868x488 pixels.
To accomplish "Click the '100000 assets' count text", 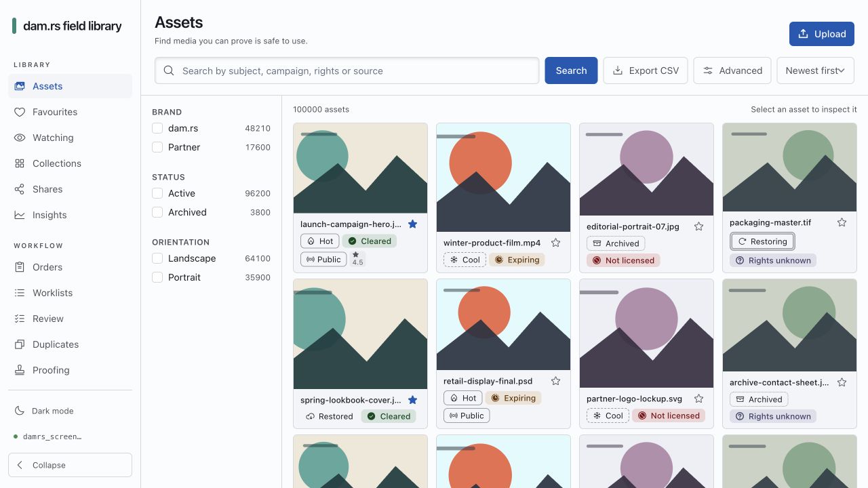I will [x=321, y=109].
